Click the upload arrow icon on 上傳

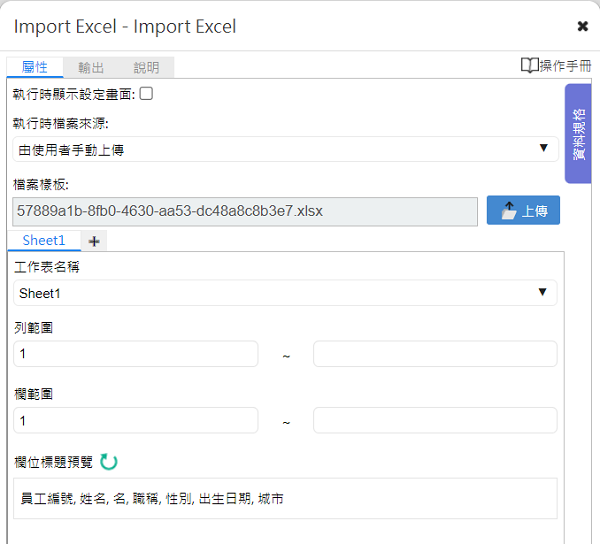point(509,211)
